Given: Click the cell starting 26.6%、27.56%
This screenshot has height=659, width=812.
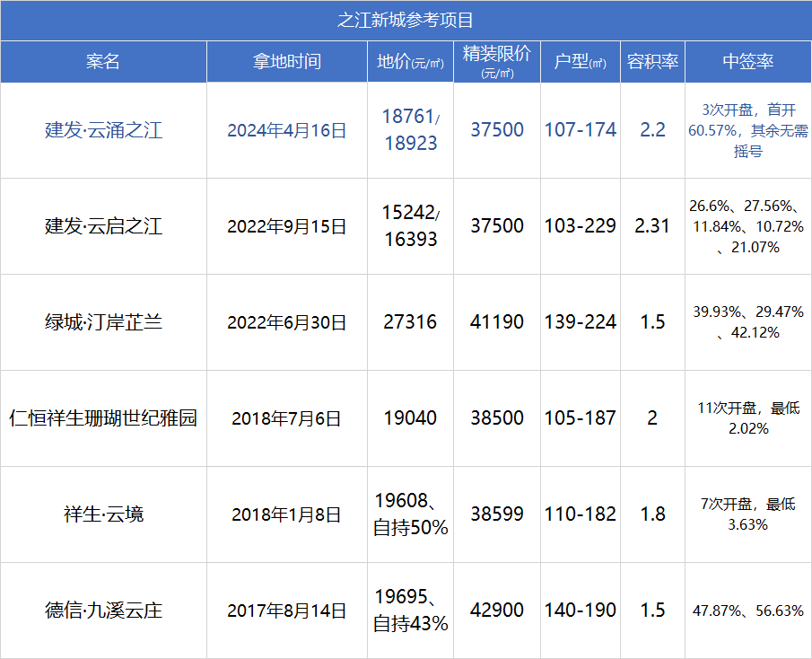Looking at the screenshot, I should (747, 226).
